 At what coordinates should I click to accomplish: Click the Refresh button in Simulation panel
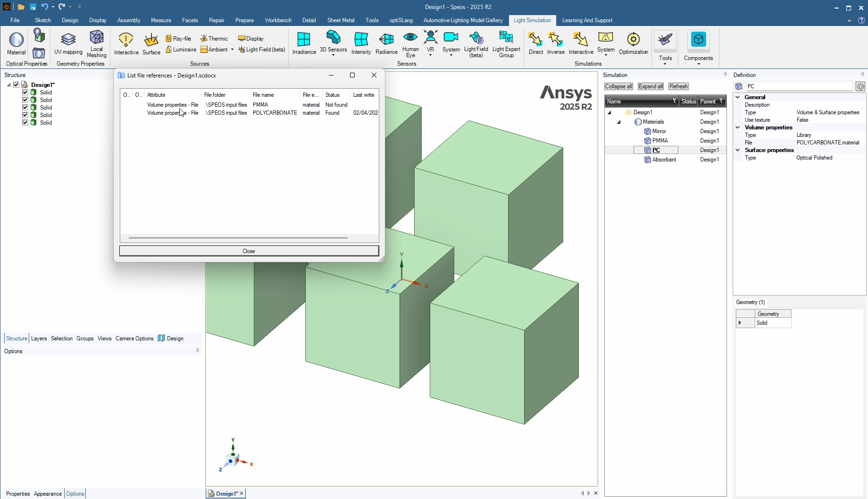pos(678,86)
